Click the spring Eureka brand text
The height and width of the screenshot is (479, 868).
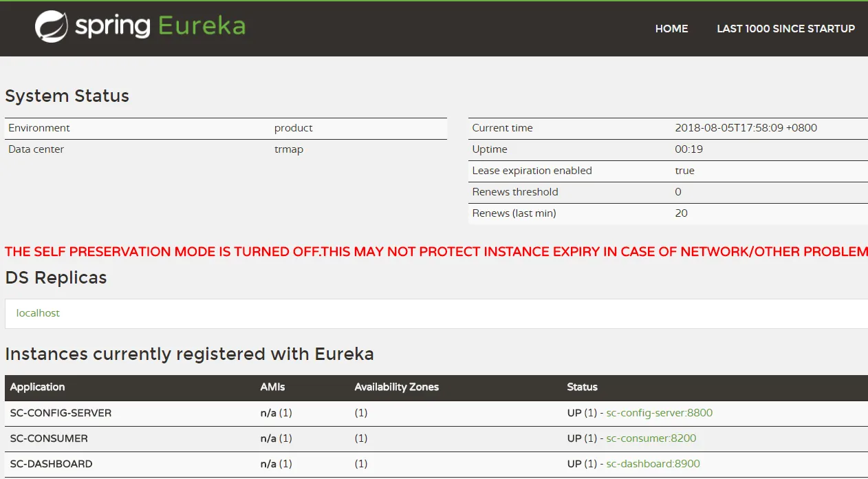click(160, 26)
